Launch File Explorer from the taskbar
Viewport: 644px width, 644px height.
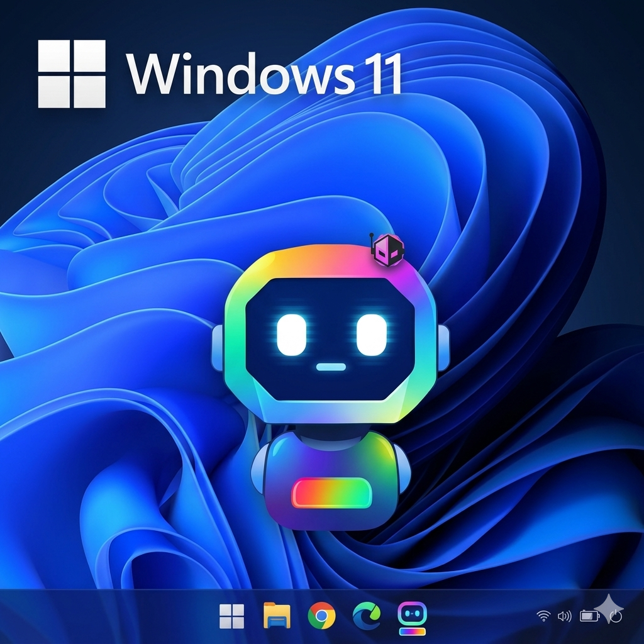[277, 616]
